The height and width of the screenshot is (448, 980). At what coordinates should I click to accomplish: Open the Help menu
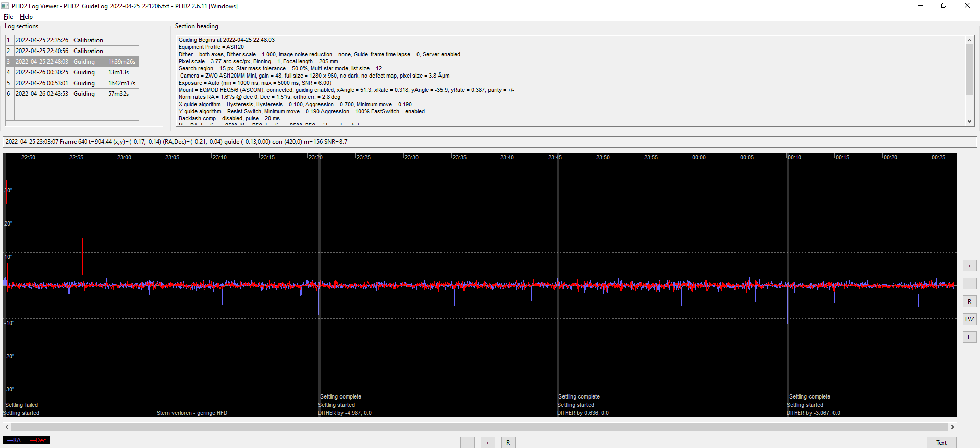(x=26, y=17)
